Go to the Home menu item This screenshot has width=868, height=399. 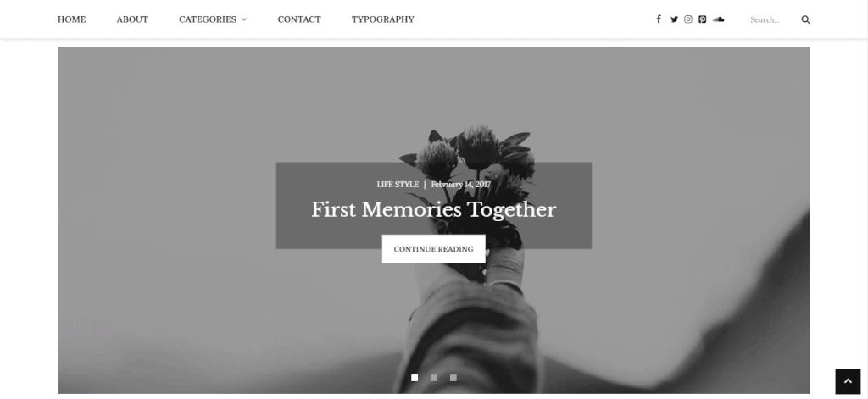71,19
